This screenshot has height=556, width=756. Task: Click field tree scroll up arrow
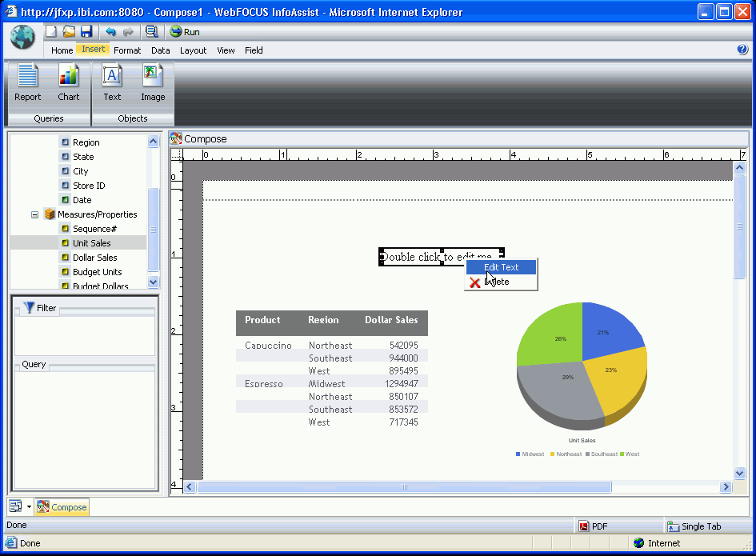[153, 142]
